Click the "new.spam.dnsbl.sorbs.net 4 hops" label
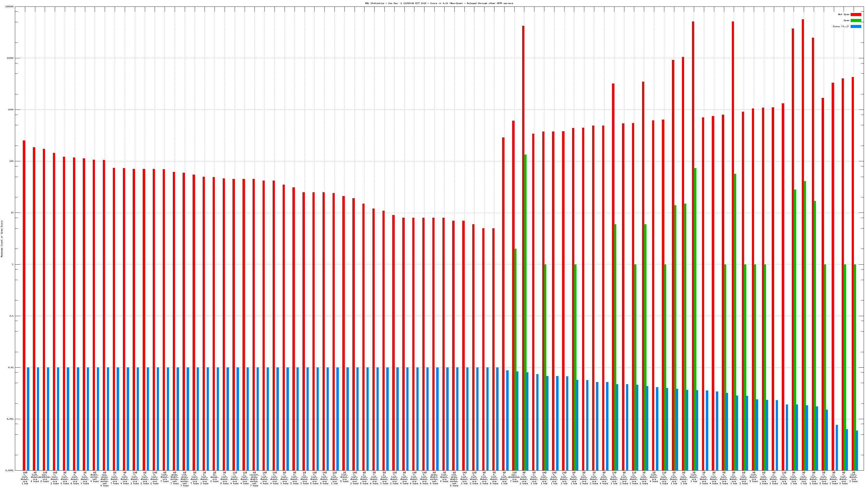The width and height of the screenshot is (868, 488). tap(104, 479)
